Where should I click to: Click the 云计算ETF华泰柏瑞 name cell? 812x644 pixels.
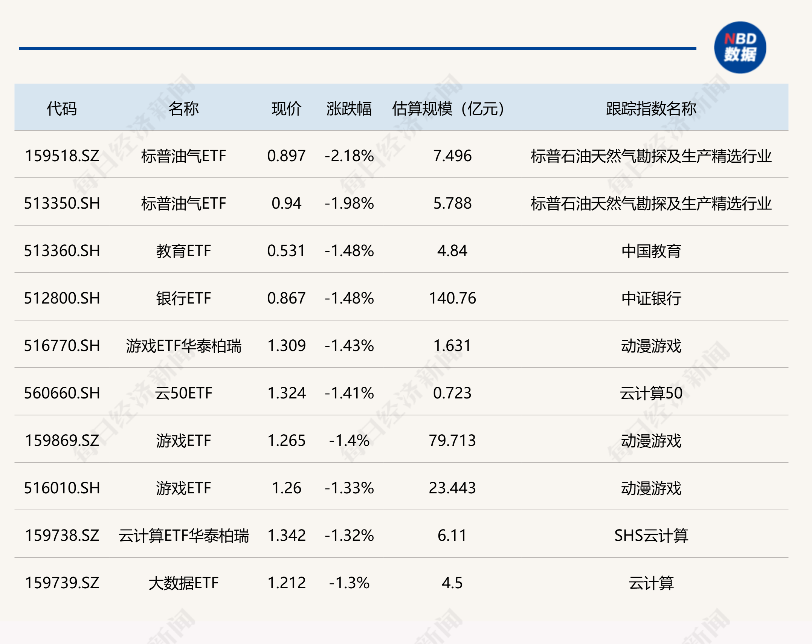183,536
